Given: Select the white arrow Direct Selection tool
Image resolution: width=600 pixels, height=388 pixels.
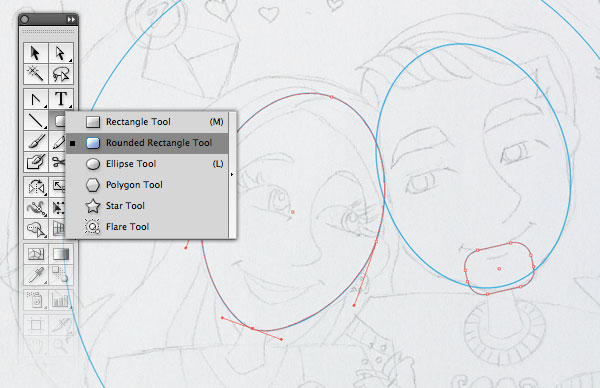Looking at the screenshot, I should tap(60, 53).
